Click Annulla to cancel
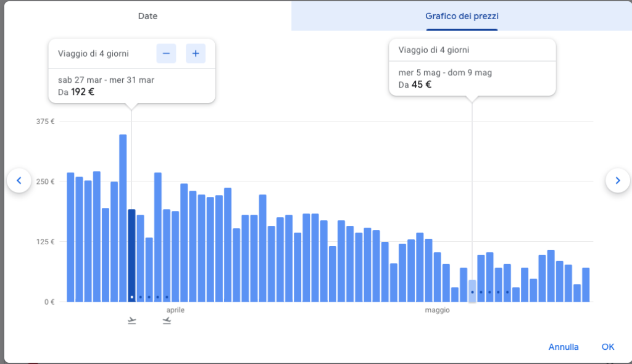This screenshot has height=364, width=632. 563,347
